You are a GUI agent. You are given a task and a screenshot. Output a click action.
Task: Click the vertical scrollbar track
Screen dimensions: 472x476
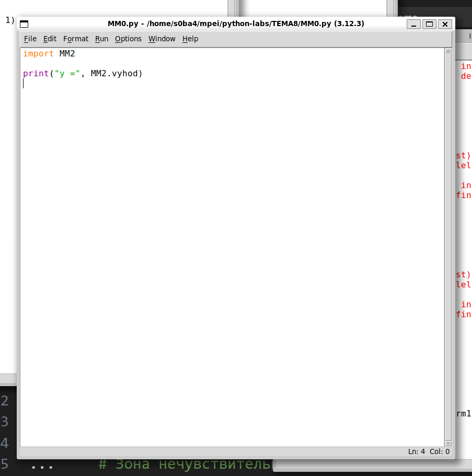point(448,246)
